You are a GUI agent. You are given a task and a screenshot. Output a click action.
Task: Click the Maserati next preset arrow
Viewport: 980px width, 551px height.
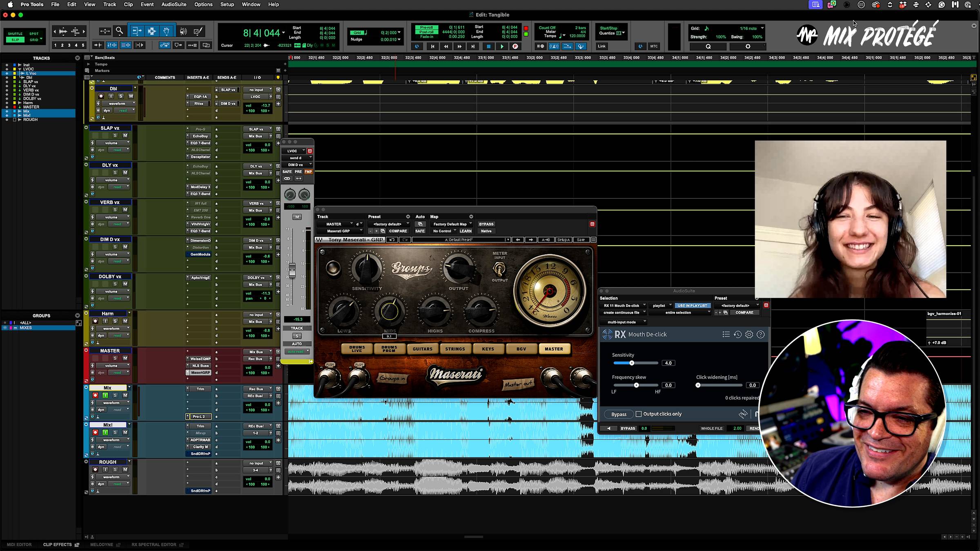[x=531, y=240]
